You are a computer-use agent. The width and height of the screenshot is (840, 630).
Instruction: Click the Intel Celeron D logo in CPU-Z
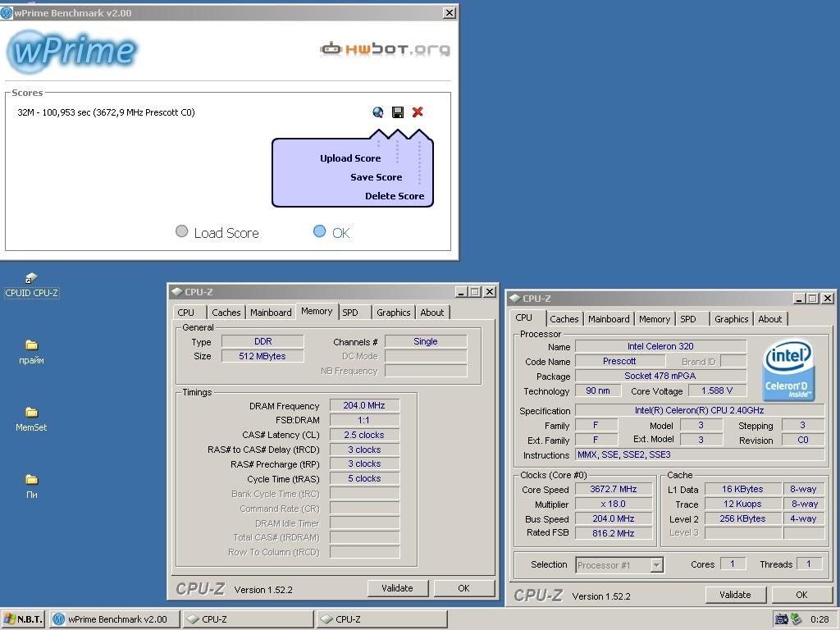(x=788, y=370)
